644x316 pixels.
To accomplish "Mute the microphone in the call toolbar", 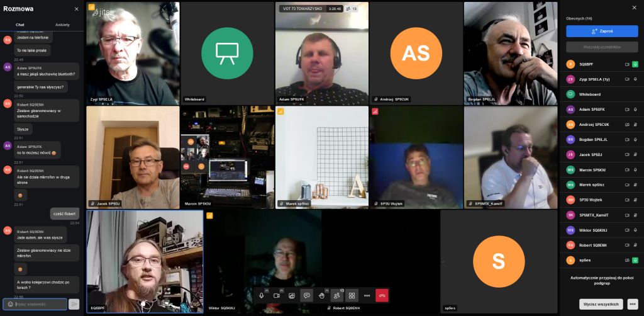I will 262,295.
